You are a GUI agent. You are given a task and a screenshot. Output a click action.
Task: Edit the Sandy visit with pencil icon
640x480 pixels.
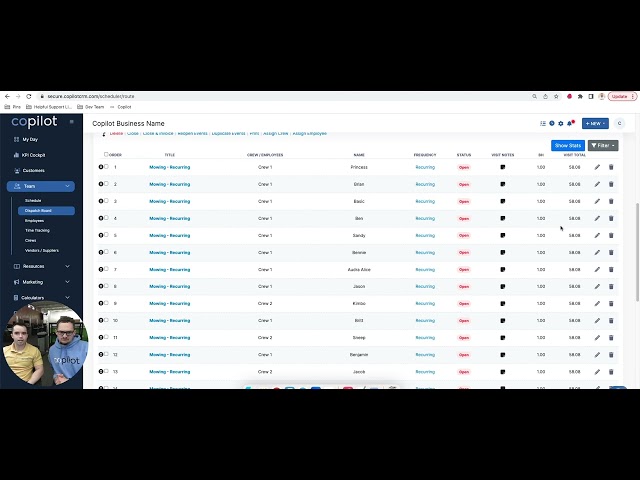[597, 236]
